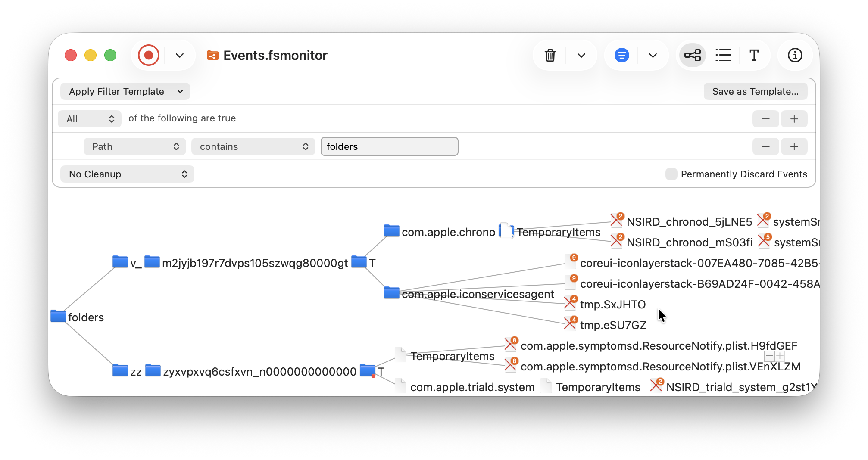Switch to the tree graph view icon

click(693, 55)
